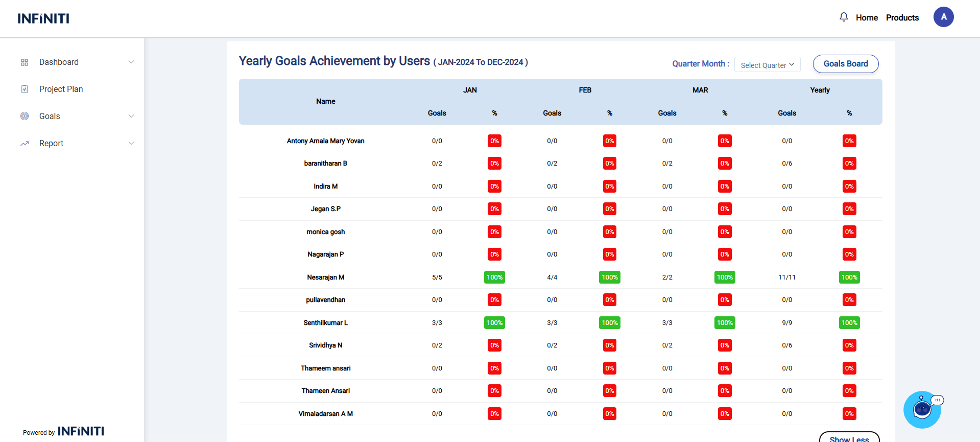Click the Project Plan document icon
Image resolution: width=980 pixels, height=442 pixels.
click(25, 89)
